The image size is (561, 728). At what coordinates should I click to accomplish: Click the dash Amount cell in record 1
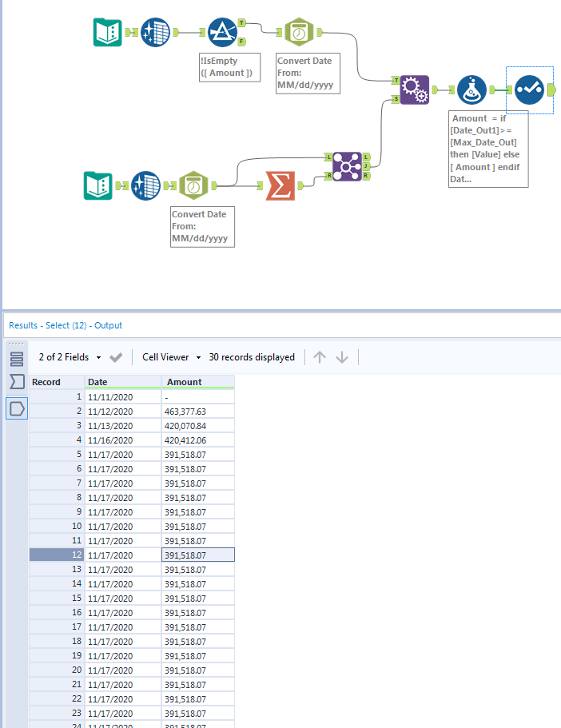tap(198, 397)
